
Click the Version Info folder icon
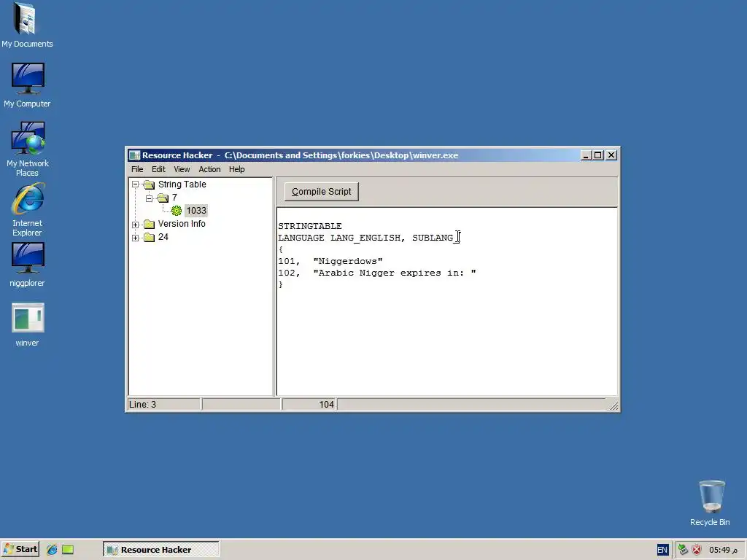149,224
